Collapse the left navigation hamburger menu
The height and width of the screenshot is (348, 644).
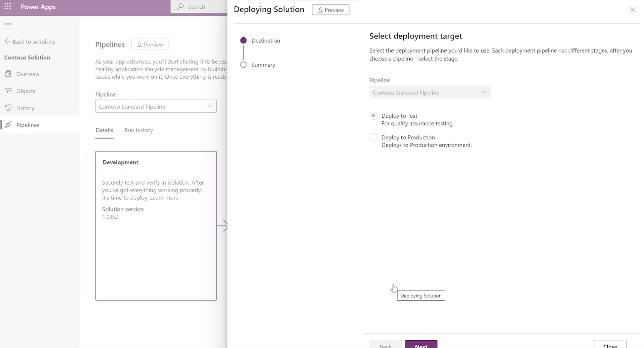point(8,25)
